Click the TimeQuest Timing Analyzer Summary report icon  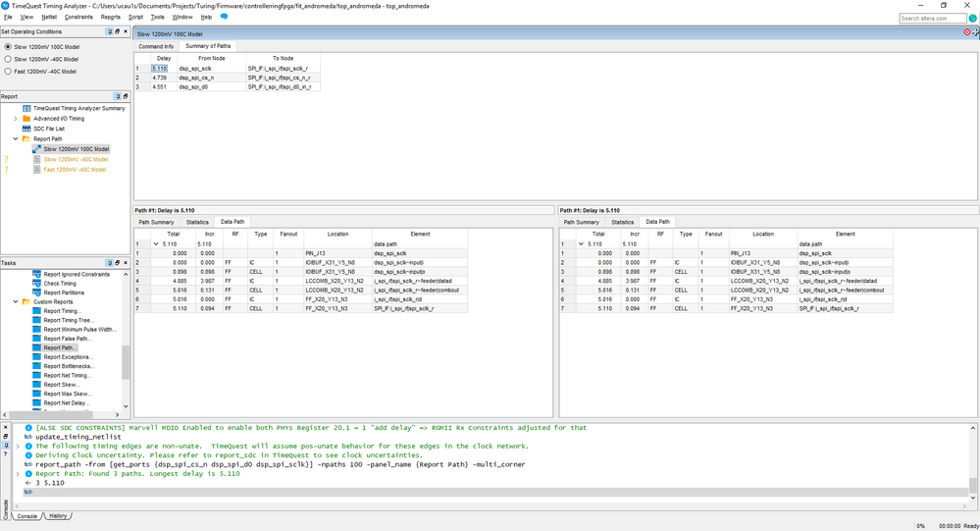[x=26, y=108]
